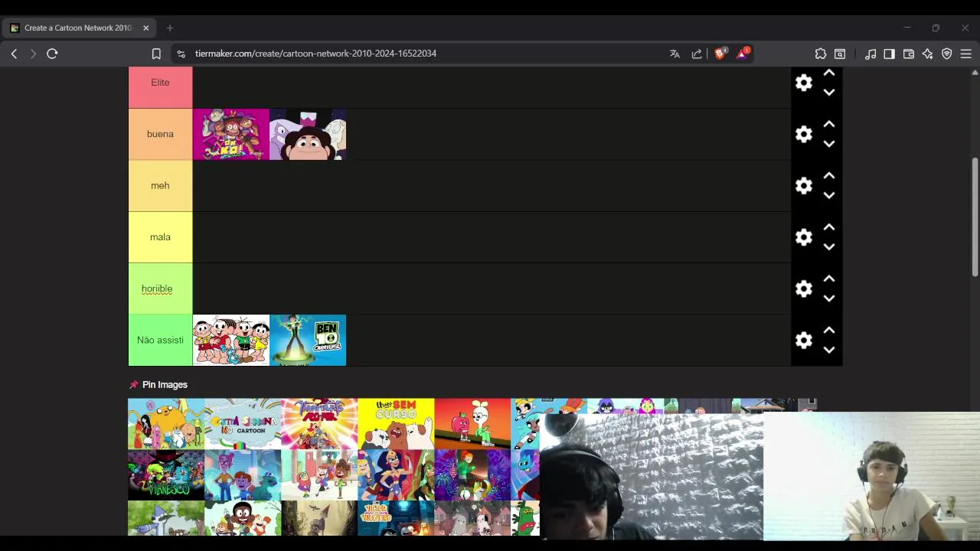Image resolution: width=980 pixels, height=551 pixels.
Task: Bookmark this page
Action: [x=156, y=54]
